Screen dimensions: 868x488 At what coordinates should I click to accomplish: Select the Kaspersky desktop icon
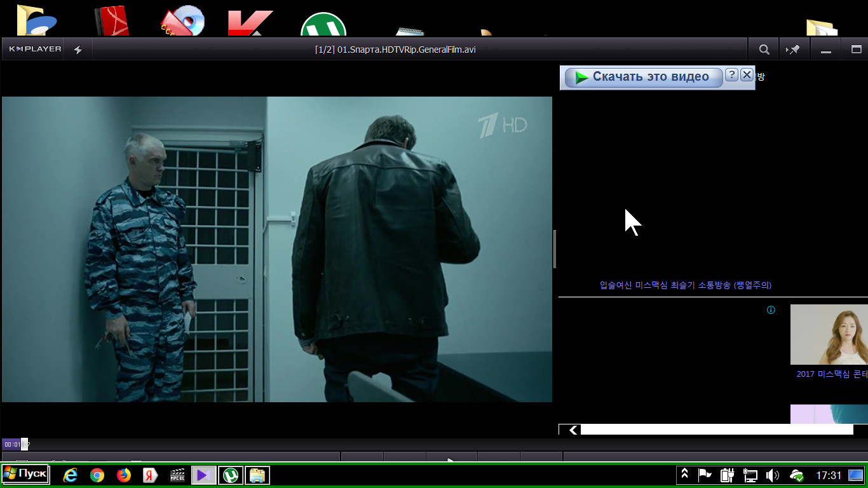(249, 22)
